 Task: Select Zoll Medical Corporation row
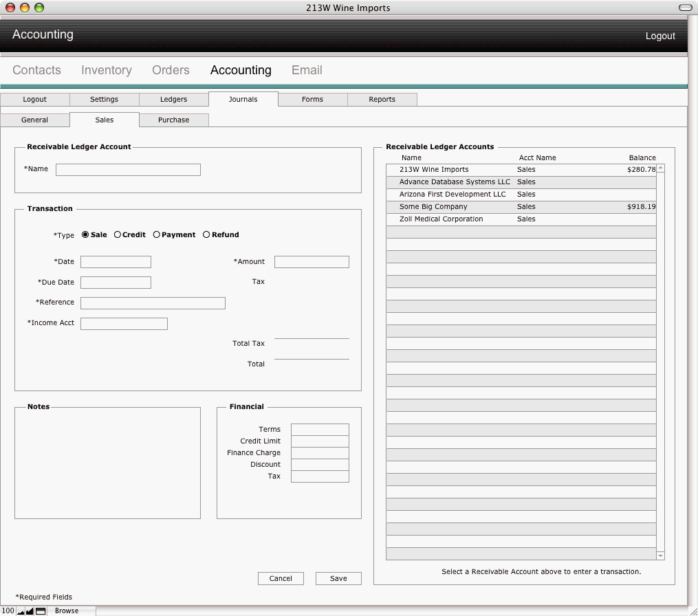point(521,219)
